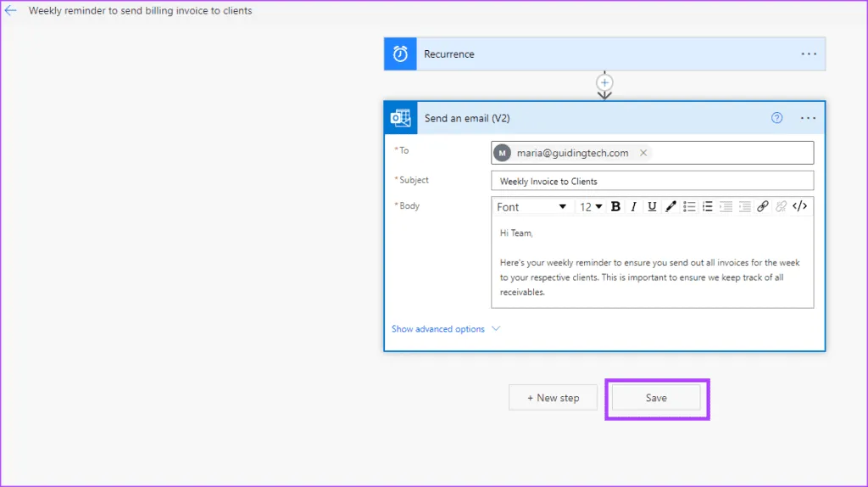Open the font size 12 dropdown
Viewport: 868px width, 487px height.
coord(591,207)
